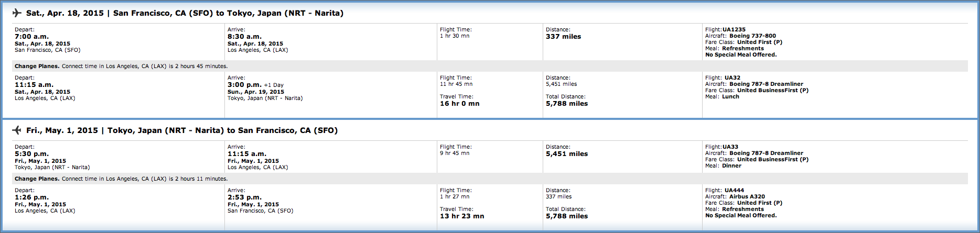The width and height of the screenshot is (980, 233).
Task: Click the Airbus A320 aircraft label
Action: pos(747,197)
